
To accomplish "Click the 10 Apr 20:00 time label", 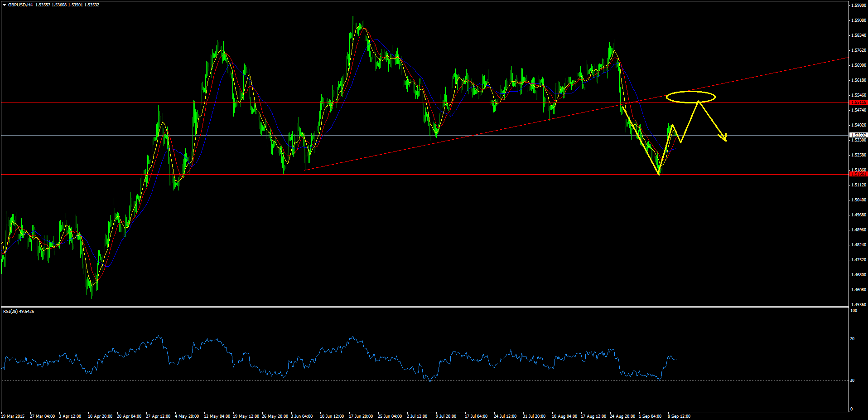I will click(x=100, y=416).
